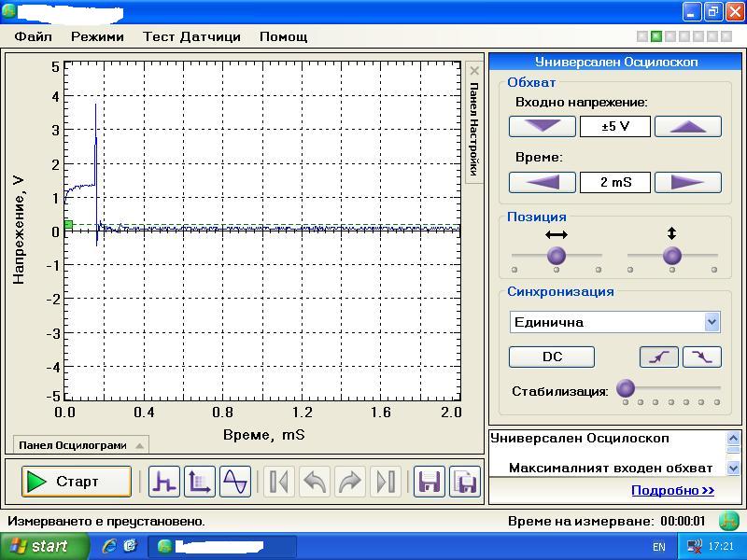Select falling edge trigger
This screenshot has height=560, width=747.
point(702,357)
